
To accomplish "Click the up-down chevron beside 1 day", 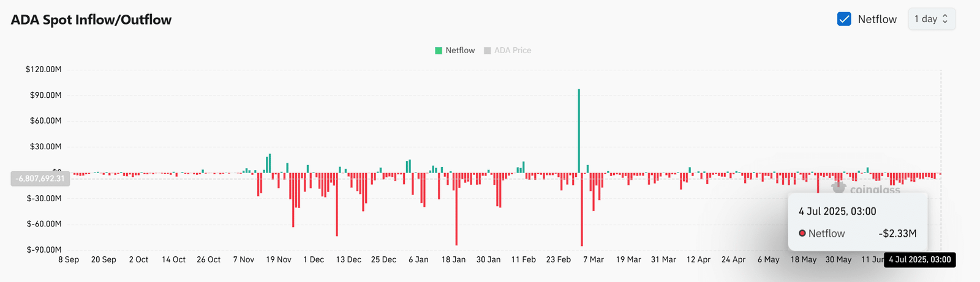I will (x=945, y=19).
